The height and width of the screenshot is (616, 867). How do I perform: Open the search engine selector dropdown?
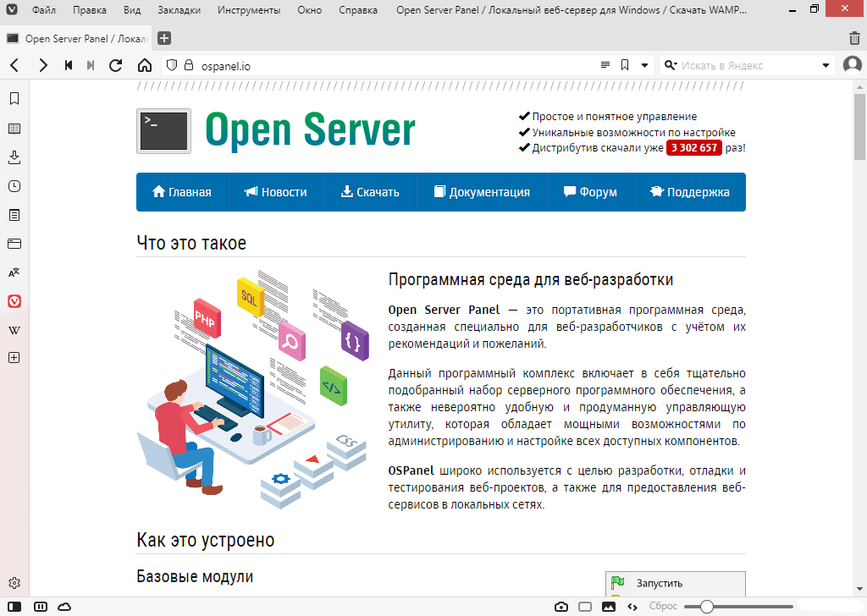point(670,65)
